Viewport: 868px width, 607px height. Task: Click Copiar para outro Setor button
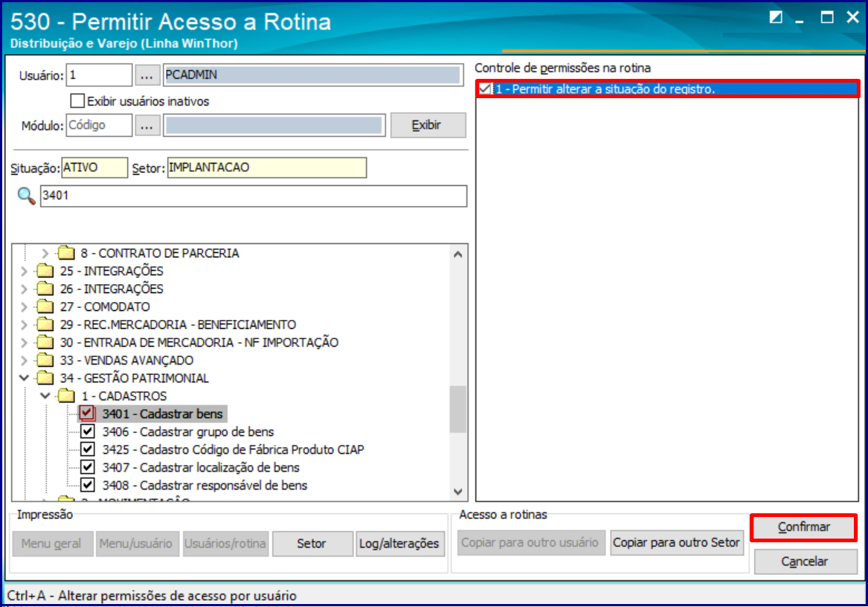(676, 543)
